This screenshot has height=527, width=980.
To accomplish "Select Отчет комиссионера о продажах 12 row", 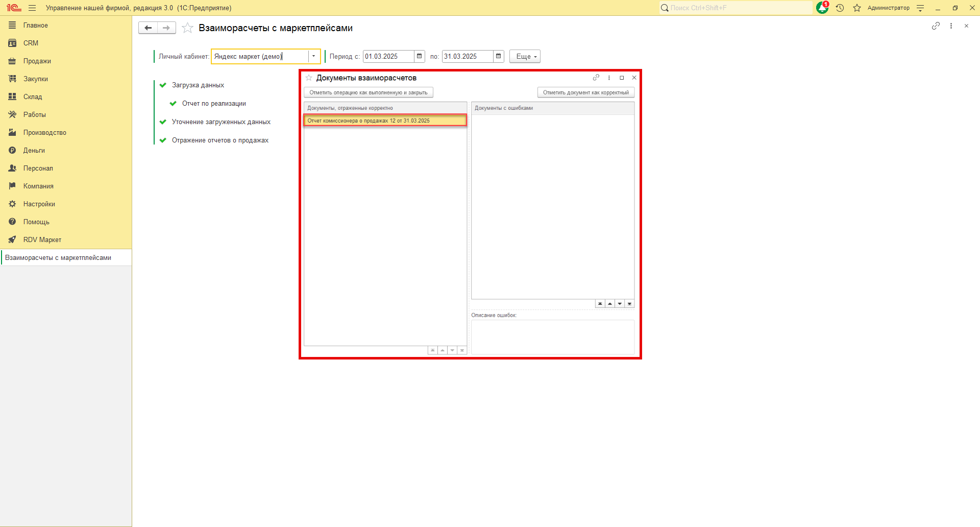I will point(385,121).
